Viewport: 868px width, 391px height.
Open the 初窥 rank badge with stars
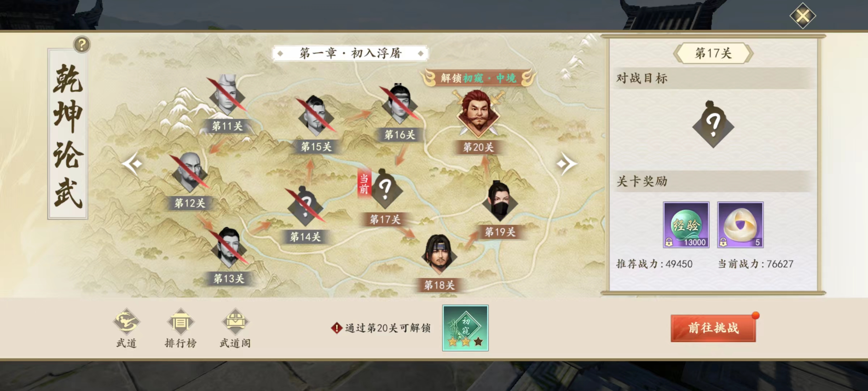click(465, 328)
